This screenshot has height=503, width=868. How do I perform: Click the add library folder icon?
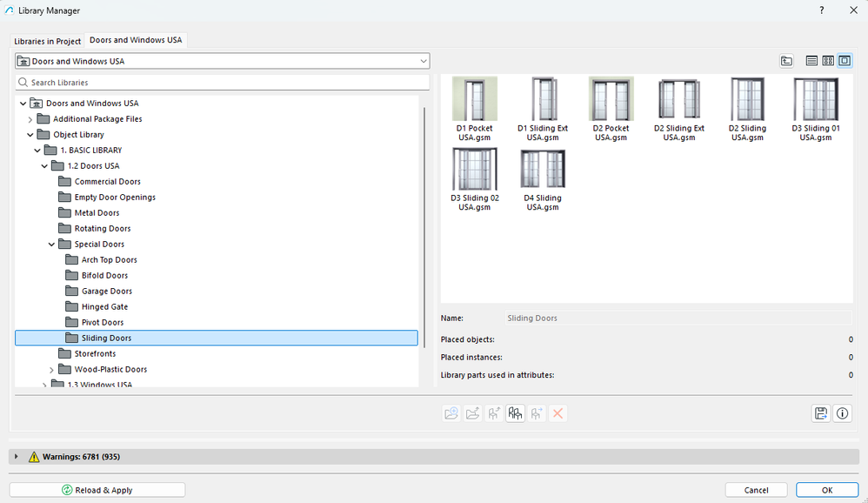[x=451, y=413]
